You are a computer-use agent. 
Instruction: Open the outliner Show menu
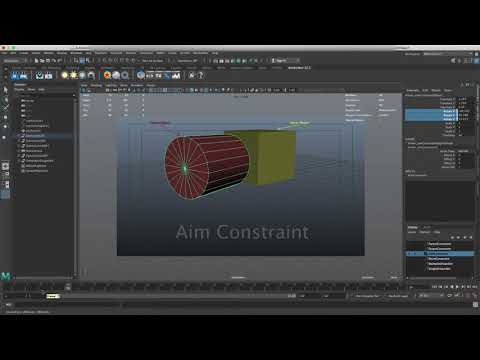pos(31,89)
